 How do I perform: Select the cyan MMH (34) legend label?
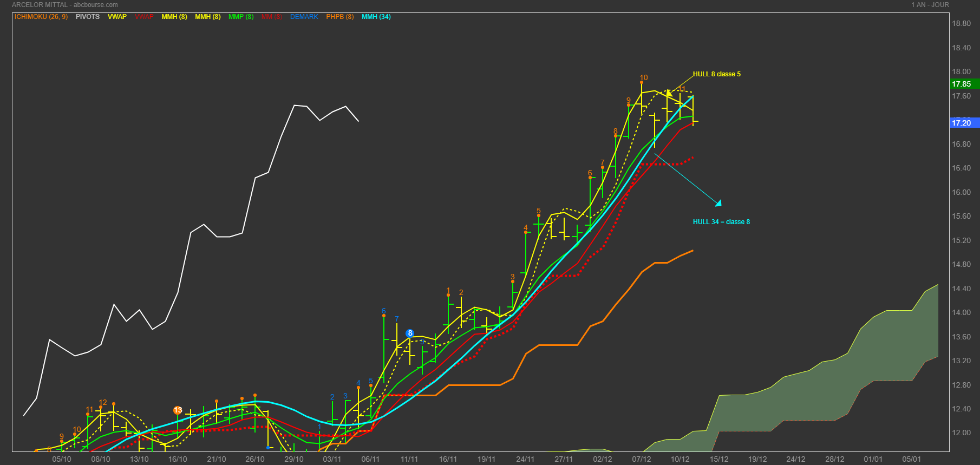click(x=376, y=17)
